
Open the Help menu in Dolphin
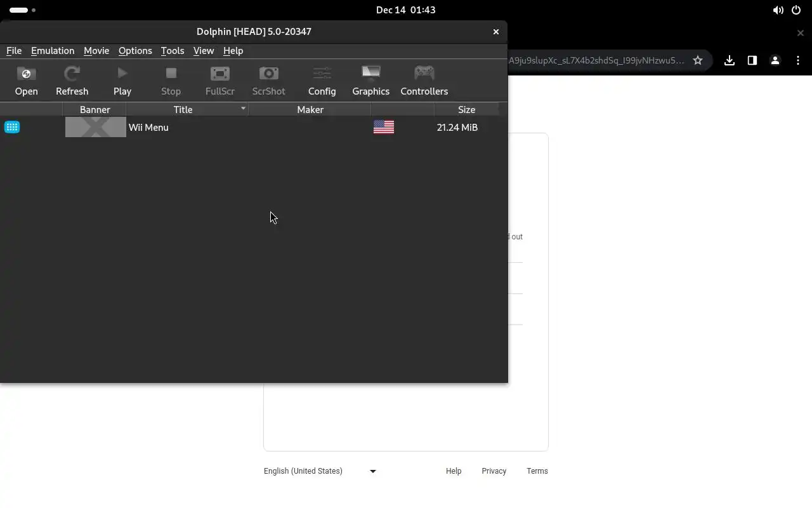(233, 51)
